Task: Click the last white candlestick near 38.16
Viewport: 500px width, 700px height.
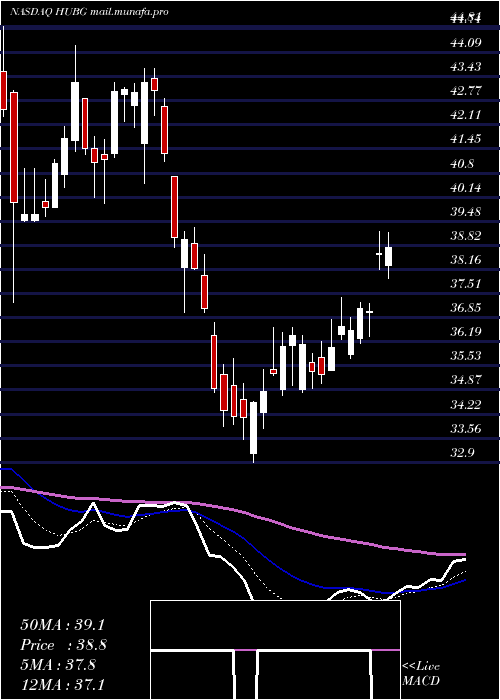Action: tap(388, 256)
